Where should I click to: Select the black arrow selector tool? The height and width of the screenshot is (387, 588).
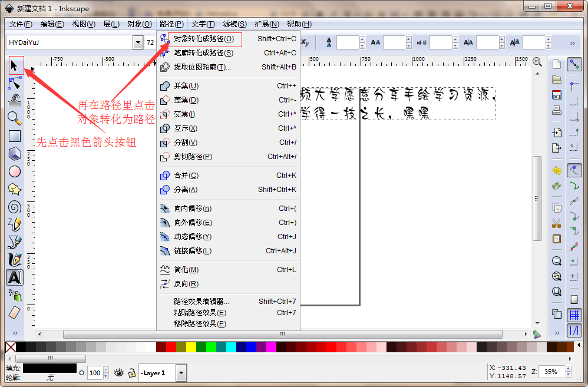15,66
